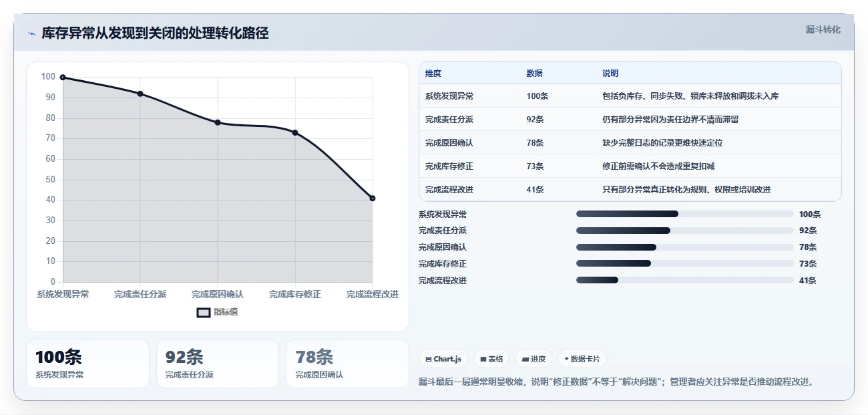Select the chart point at 完成库存修正 (73)
868x415 pixels.
[295, 132]
